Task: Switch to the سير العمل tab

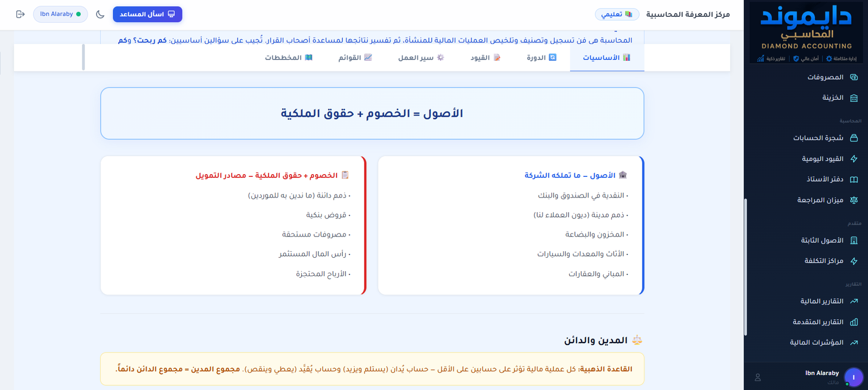Action: click(421, 57)
